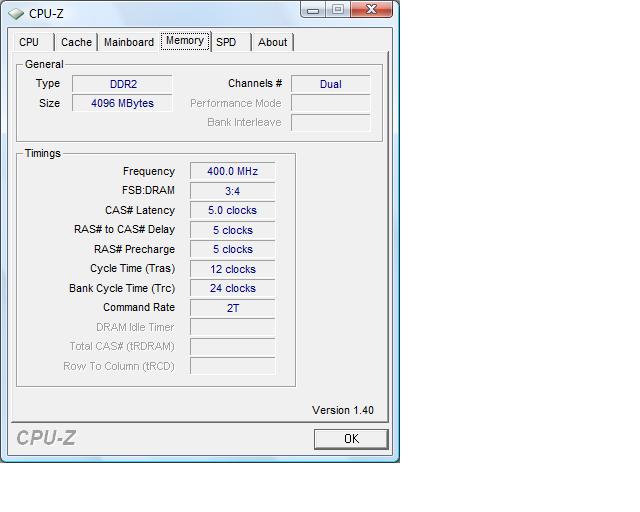Viewport: 640px width, 512px height.
Task: Click the Dual channels field
Action: [x=331, y=84]
